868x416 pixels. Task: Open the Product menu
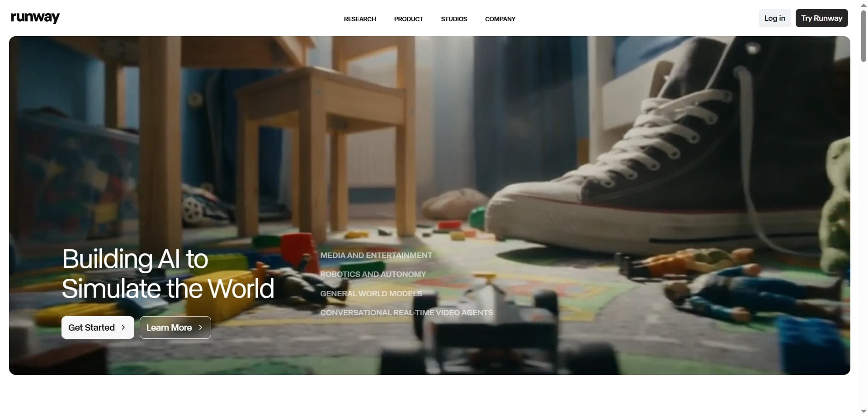[x=408, y=19]
